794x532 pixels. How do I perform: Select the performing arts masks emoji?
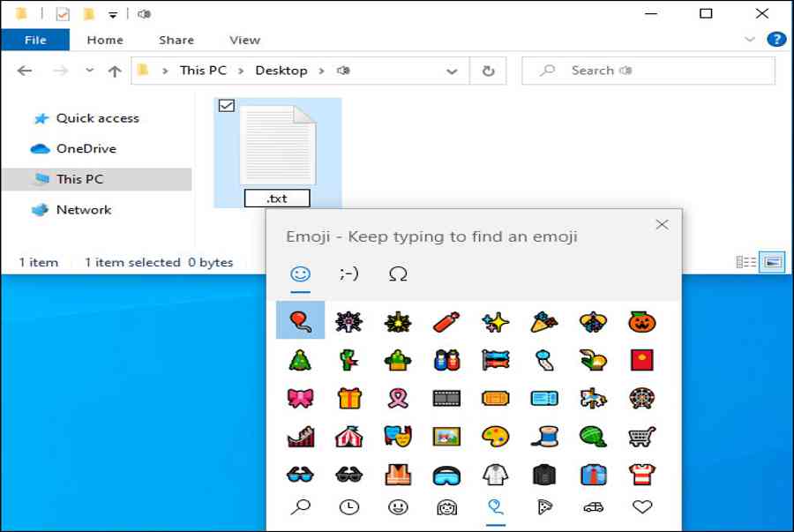pos(398,437)
